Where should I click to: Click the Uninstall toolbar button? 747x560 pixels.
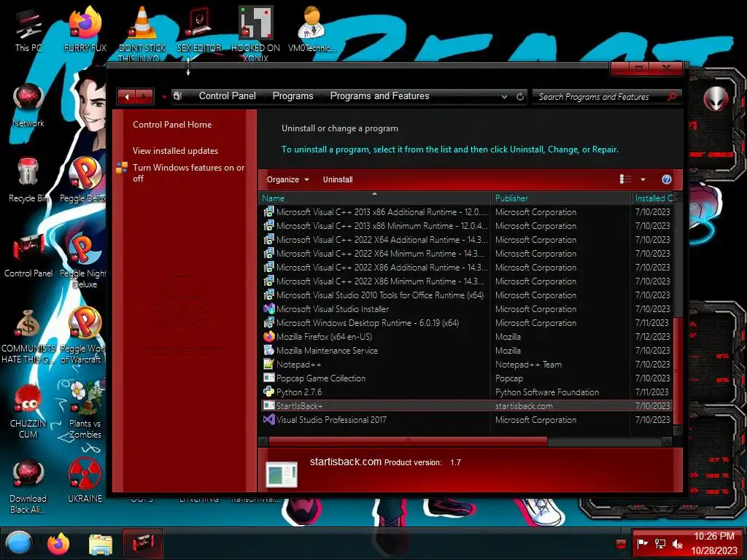pyautogui.click(x=338, y=179)
